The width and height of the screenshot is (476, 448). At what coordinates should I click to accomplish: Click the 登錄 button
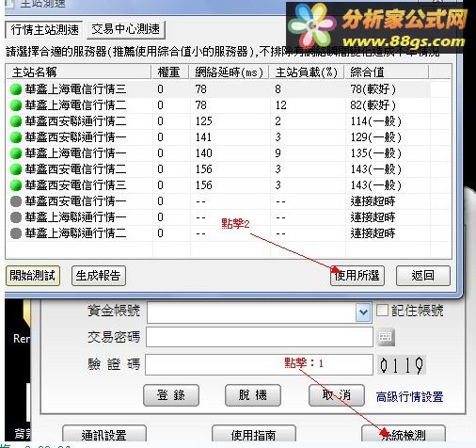pyautogui.click(x=171, y=395)
